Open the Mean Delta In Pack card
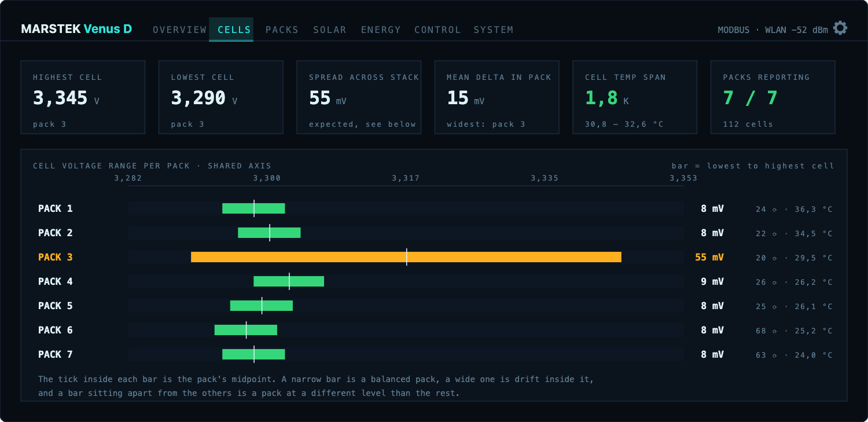868x422 pixels. pyautogui.click(x=497, y=97)
